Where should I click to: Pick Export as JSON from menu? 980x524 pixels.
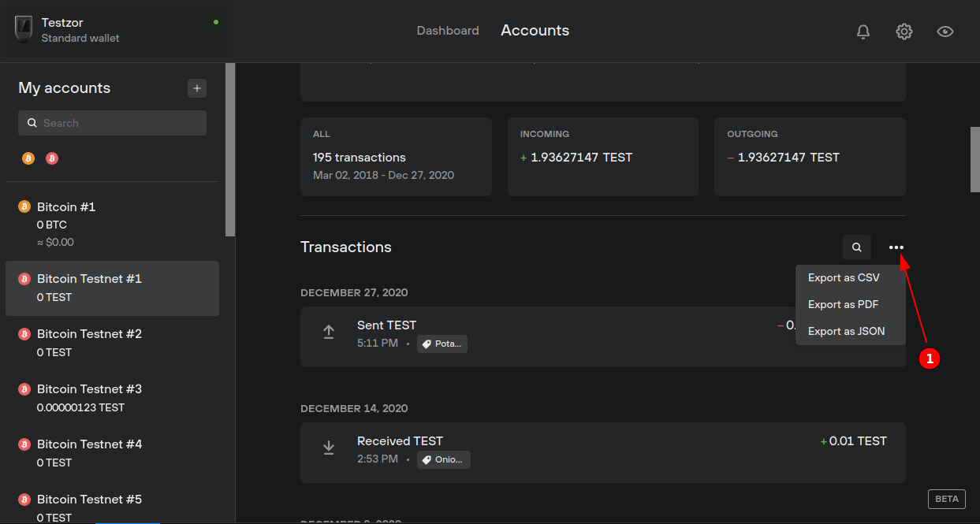(x=846, y=332)
